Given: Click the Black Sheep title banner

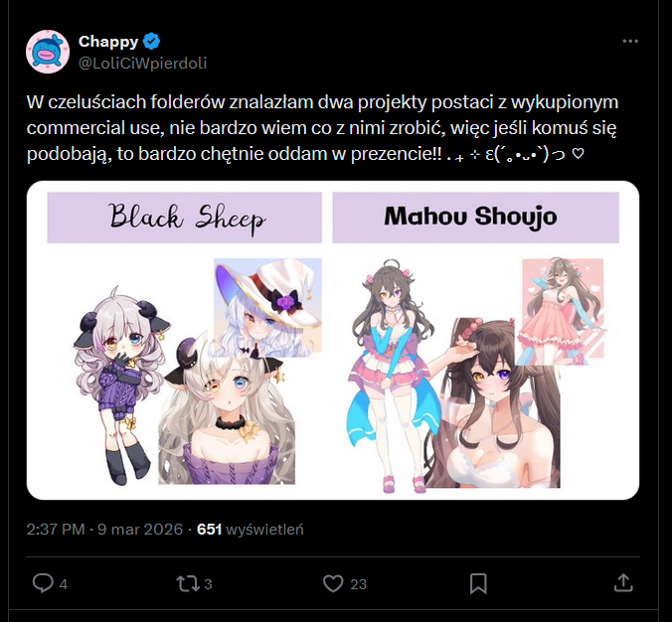Looking at the screenshot, I should (x=184, y=218).
